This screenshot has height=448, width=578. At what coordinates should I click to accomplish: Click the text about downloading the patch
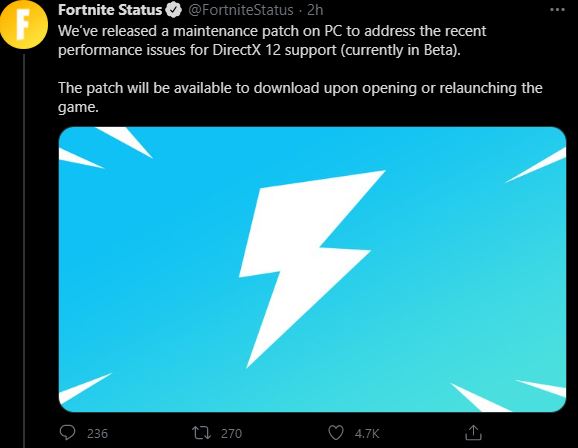pos(300,97)
